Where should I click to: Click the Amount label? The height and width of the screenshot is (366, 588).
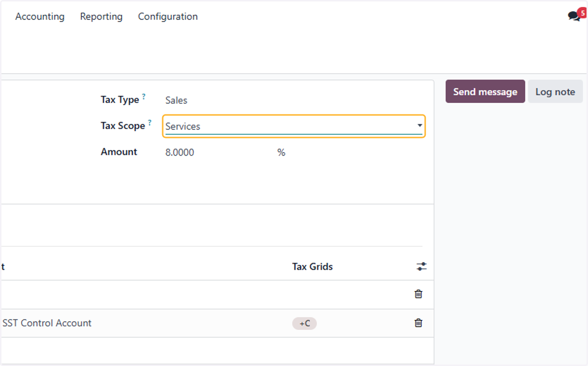pyautogui.click(x=119, y=152)
